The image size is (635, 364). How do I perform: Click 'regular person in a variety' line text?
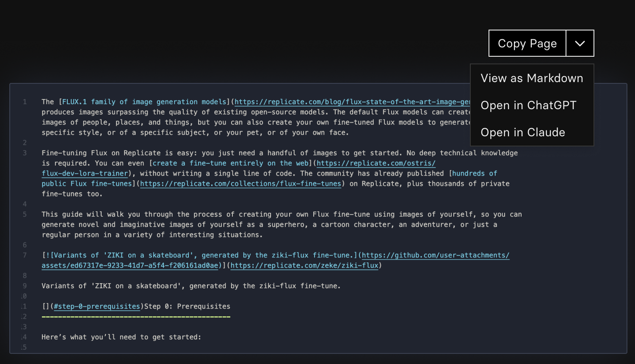coord(152,235)
